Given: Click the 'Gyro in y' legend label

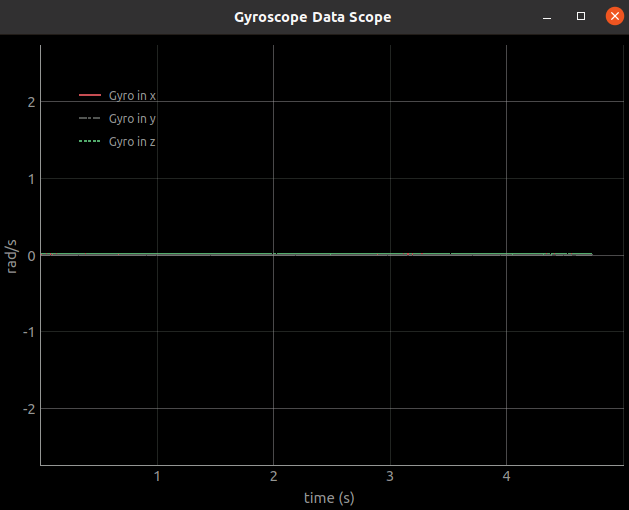Looking at the screenshot, I should coord(132,119).
